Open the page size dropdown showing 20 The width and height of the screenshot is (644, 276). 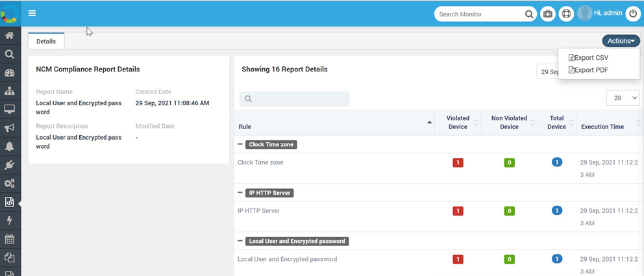623,98
